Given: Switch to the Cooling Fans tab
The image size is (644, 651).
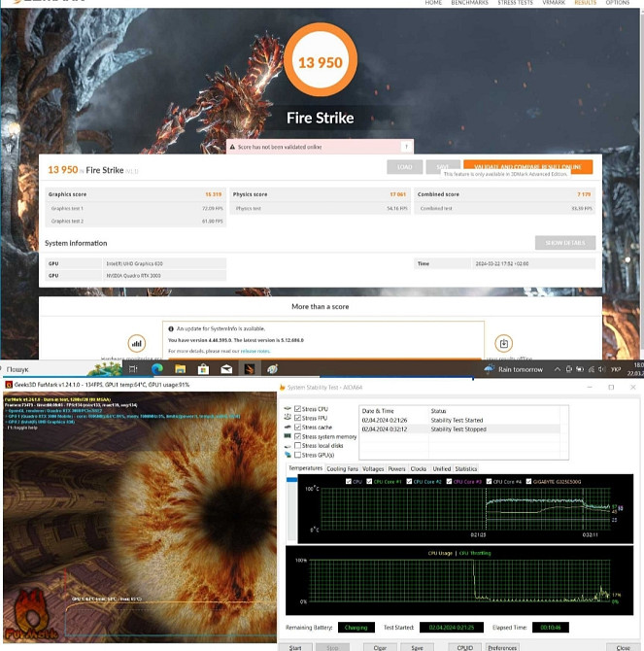Looking at the screenshot, I should 342,468.
